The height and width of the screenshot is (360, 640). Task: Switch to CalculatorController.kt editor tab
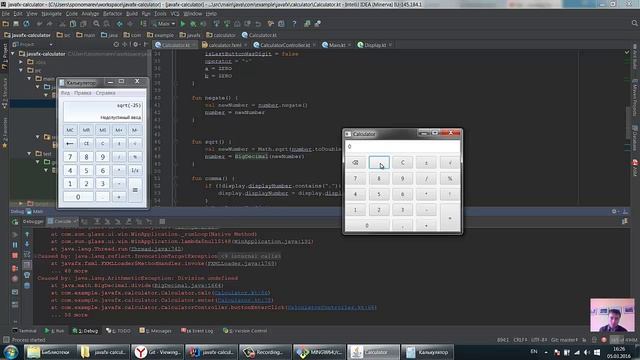coord(284,45)
